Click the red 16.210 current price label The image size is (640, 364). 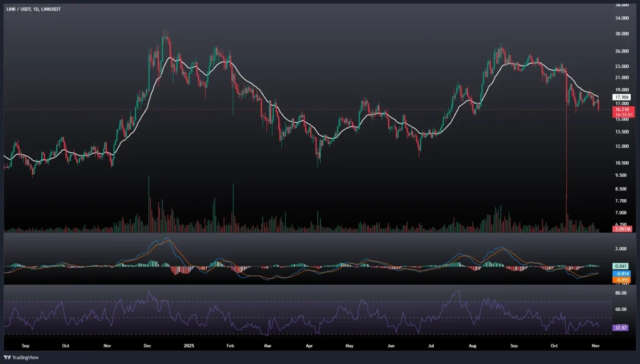point(606,109)
